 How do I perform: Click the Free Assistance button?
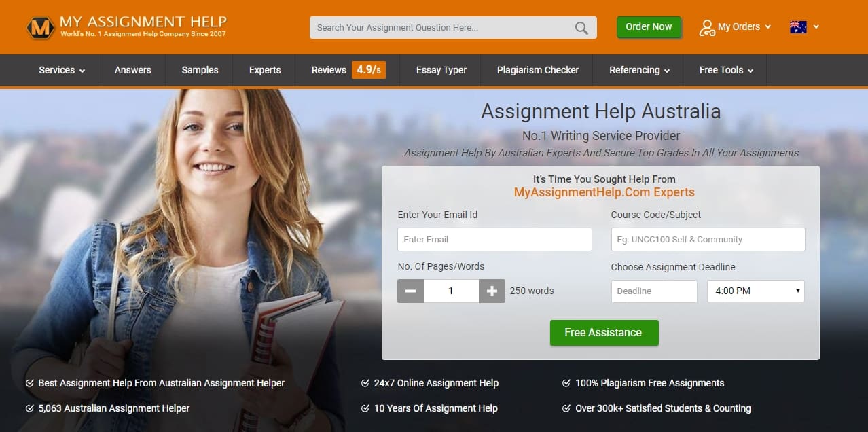click(x=604, y=333)
